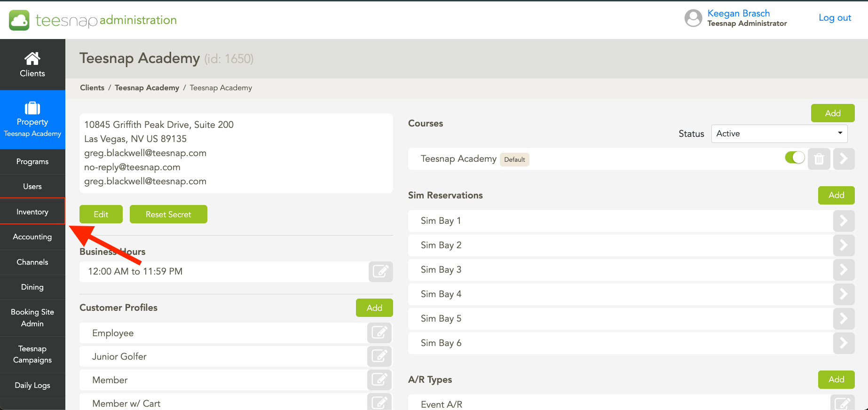Screen dimensions: 868x410
Task: Select the Sim Bay 6 row
Action: pyautogui.click(x=621, y=343)
